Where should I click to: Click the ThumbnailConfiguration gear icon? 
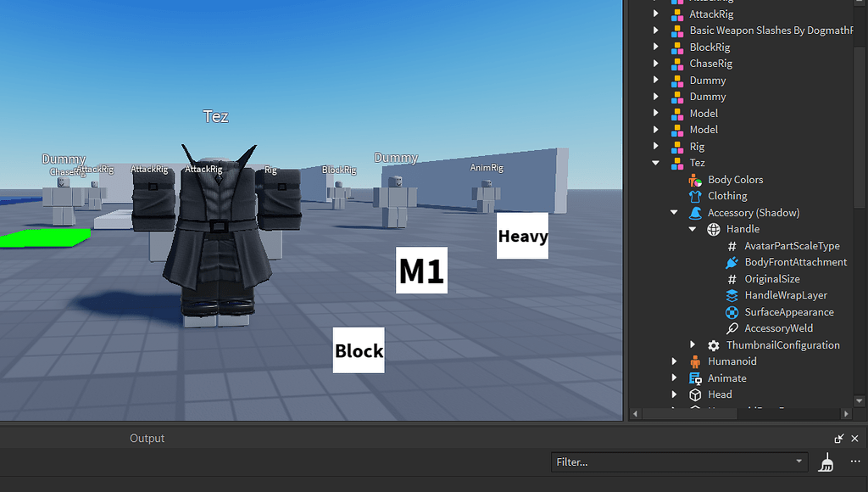tap(713, 345)
